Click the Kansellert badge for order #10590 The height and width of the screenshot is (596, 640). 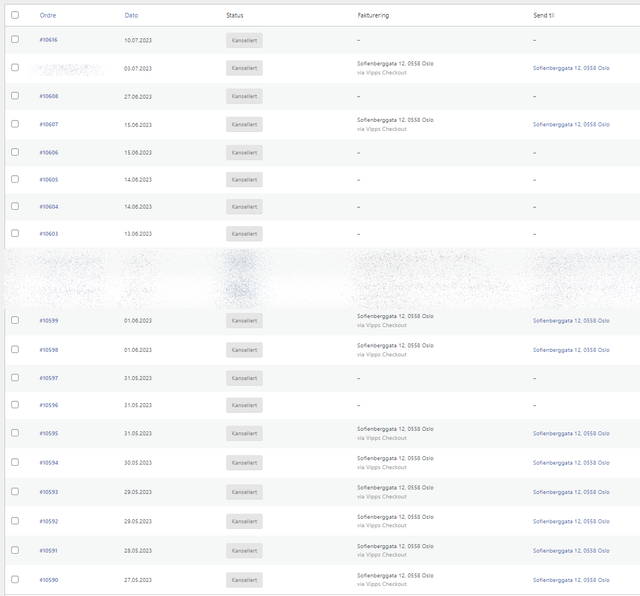click(x=244, y=580)
